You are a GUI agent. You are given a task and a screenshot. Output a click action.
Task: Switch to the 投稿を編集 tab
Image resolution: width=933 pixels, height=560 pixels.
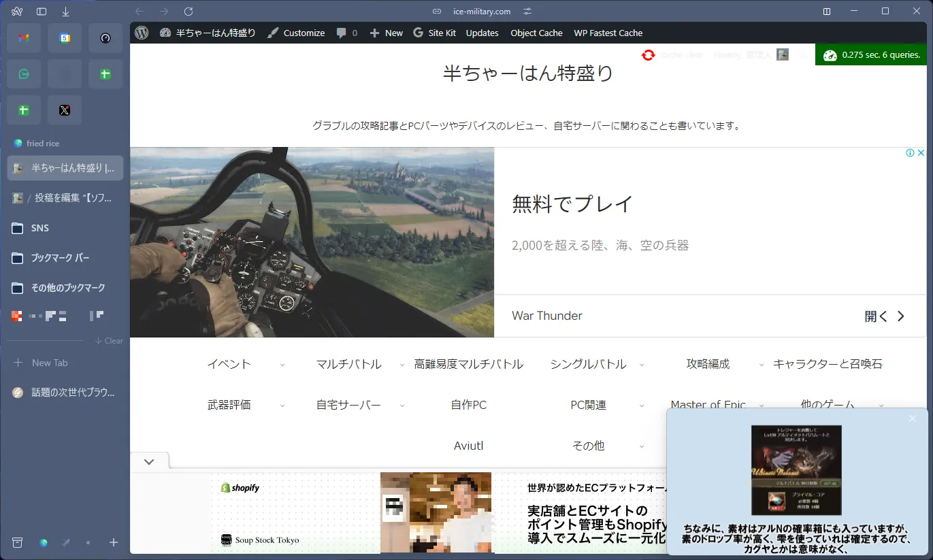(65, 198)
